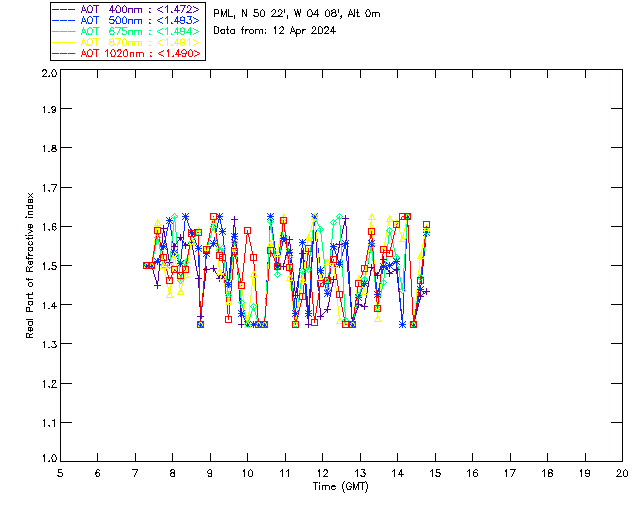The width and height of the screenshot is (640, 512).
Task: Click the y-axis tick label "2.0"
Action: point(49,73)
